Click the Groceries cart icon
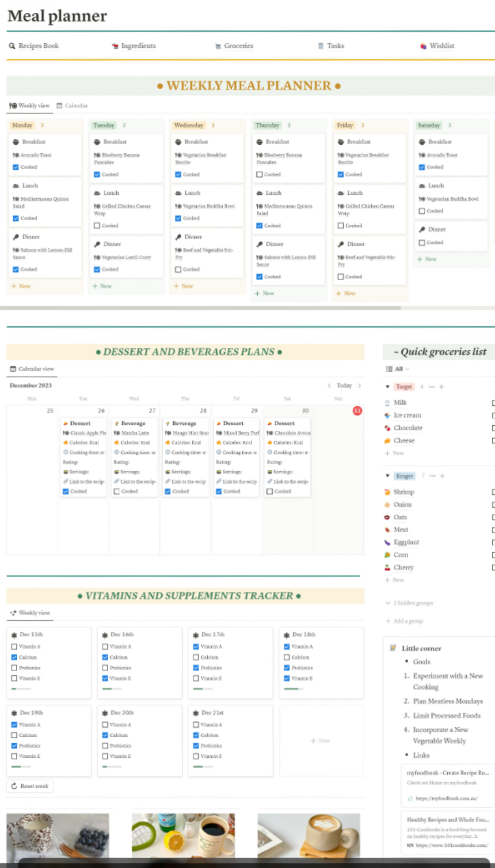This screenshot has height=868, width=495. (x=218, y=46)
